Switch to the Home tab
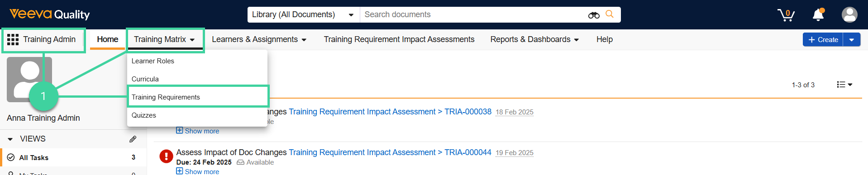868x175 pixels. tap(108, 40)
